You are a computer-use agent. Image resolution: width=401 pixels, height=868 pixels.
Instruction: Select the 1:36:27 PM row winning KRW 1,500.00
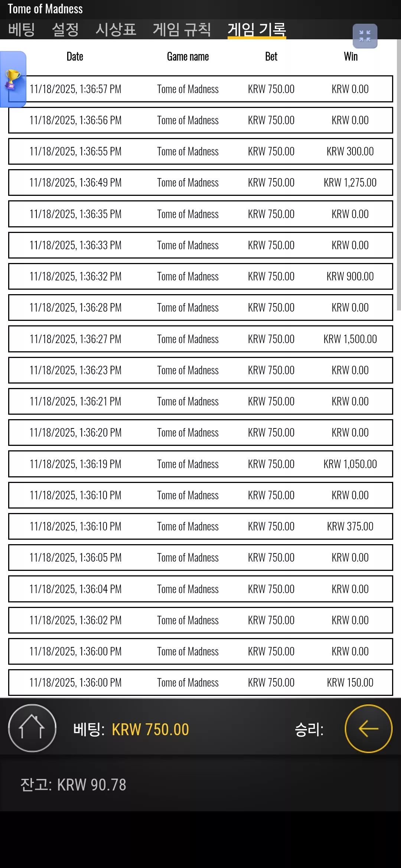click(x=200, y=339)
